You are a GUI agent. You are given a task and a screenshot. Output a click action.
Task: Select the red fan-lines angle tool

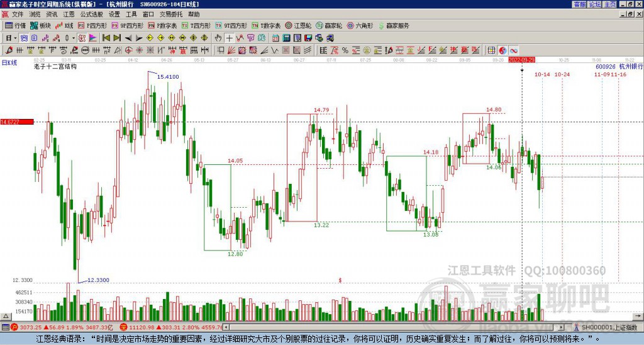tap(231, 50)
